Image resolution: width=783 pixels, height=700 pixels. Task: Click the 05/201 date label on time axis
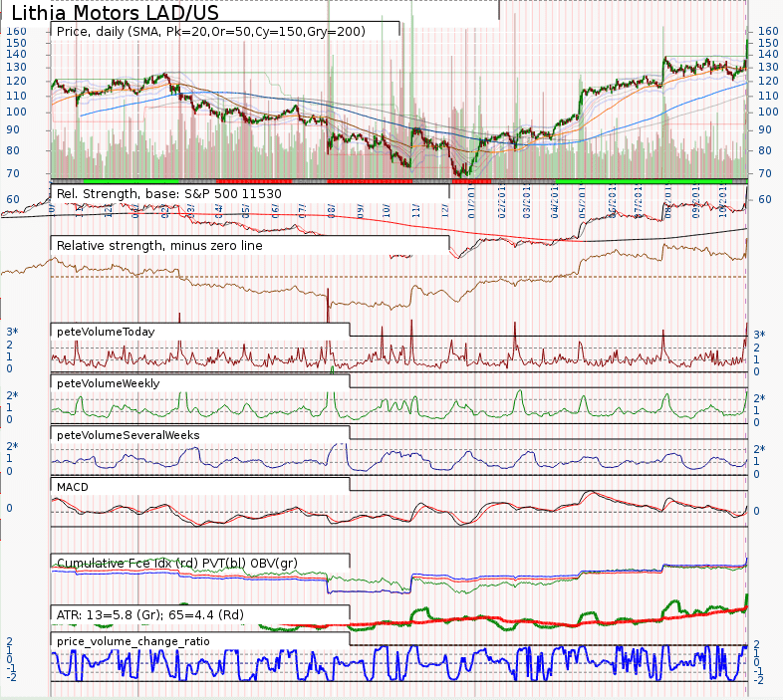click(582, 202)
